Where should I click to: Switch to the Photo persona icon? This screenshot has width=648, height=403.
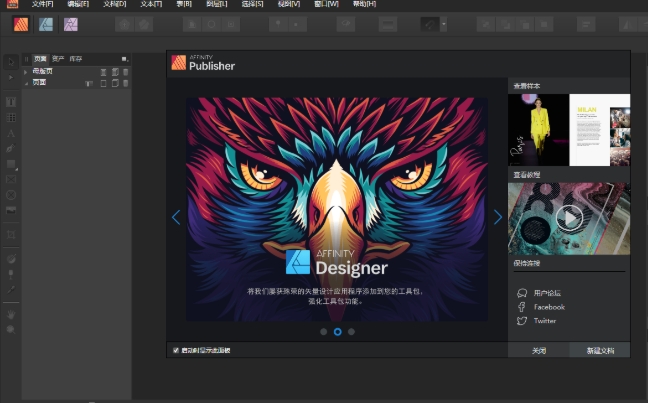coord(71,24)
